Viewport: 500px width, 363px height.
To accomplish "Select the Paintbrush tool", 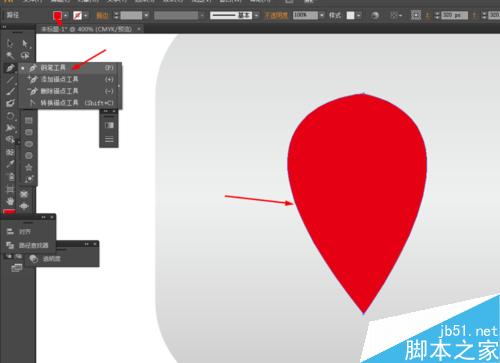I will coord(10,91).
